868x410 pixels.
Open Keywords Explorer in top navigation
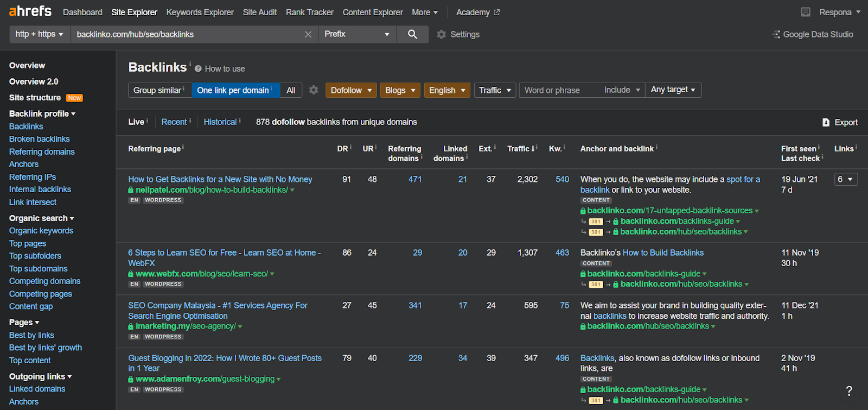(200, 12)
